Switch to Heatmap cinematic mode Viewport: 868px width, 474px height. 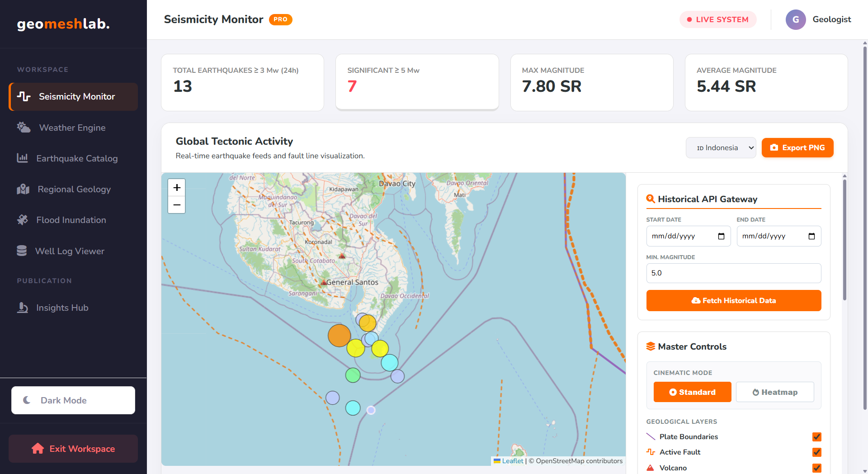coord(775,392)
